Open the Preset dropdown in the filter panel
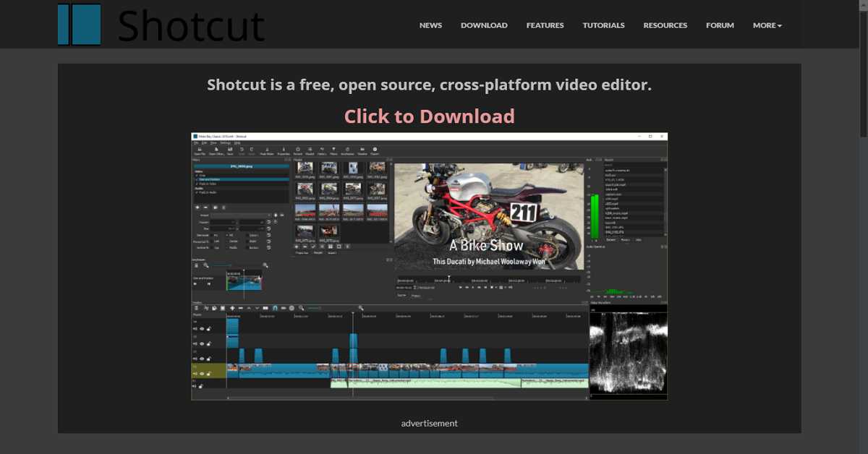This screenshot has width=868, height=454. click(x=241, y=215)
